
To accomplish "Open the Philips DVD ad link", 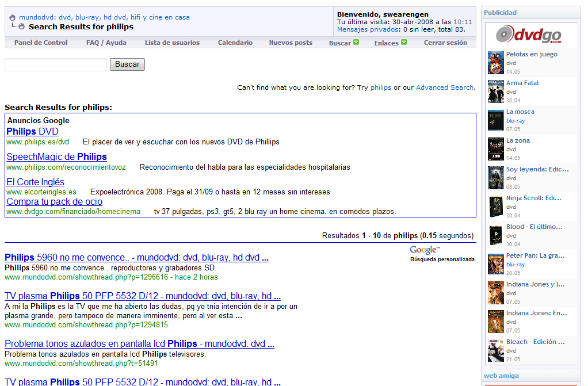I will [x=32, y=132].
